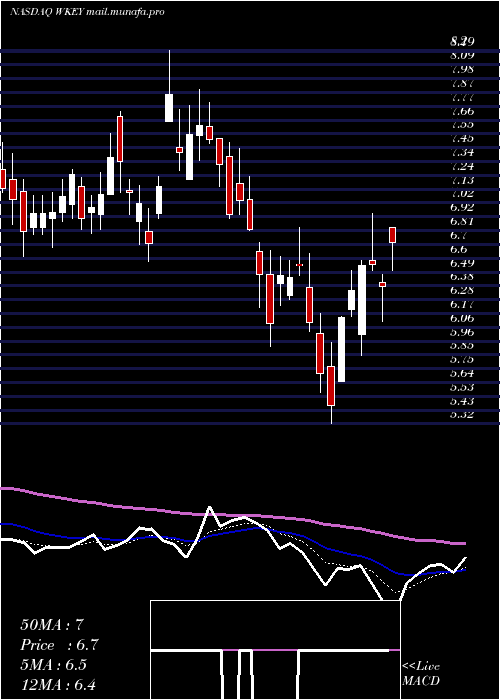Click the 8.09 price axis label

click(462, 55)
